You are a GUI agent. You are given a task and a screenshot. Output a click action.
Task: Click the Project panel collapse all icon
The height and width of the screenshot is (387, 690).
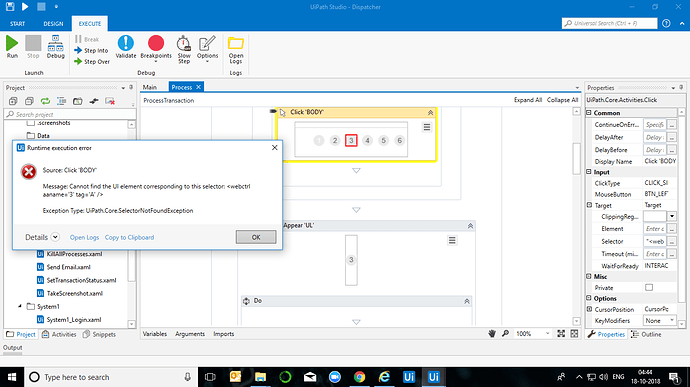(x=29, y=101)
